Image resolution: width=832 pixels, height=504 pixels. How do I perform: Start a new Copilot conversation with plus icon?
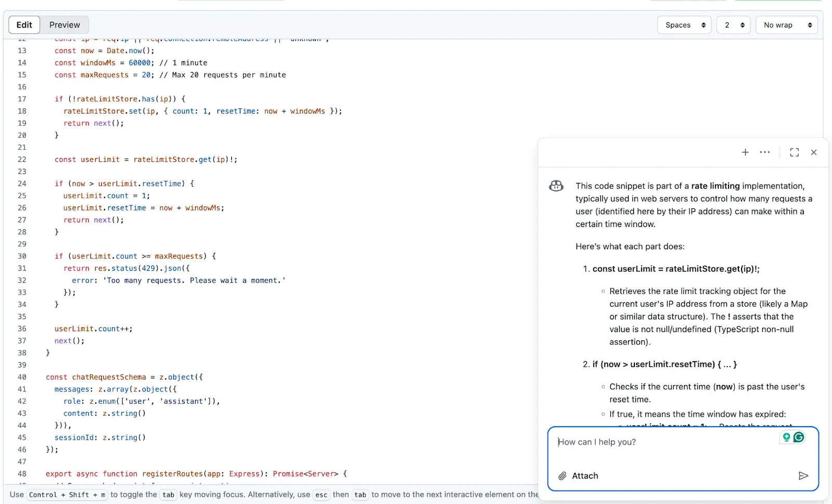click(745, 152)
